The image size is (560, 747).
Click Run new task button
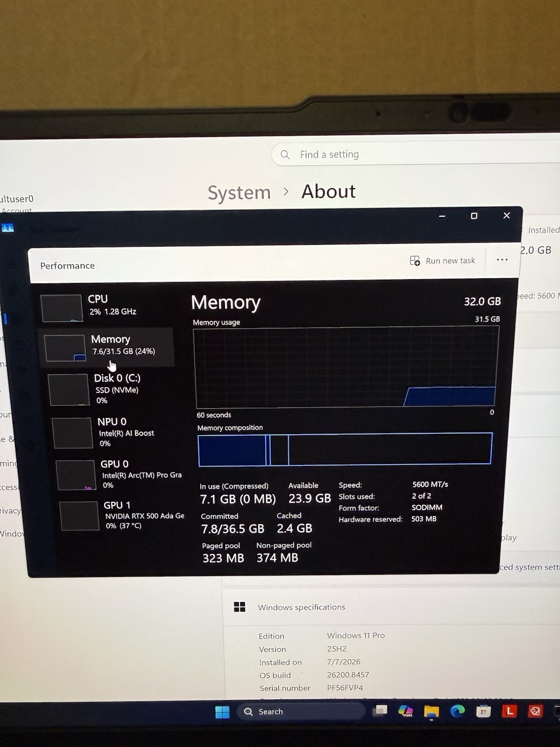[x=442, y=261]
